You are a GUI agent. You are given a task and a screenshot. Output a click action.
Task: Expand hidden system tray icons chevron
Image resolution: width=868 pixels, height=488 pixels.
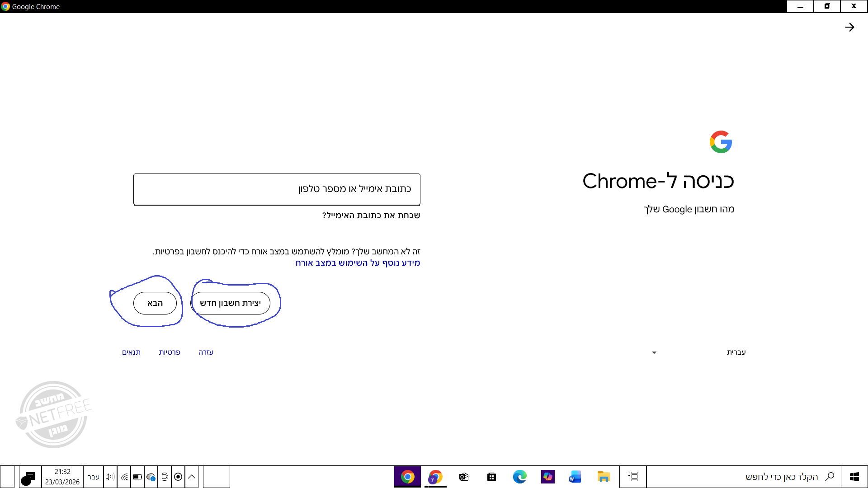pos(192,477)
